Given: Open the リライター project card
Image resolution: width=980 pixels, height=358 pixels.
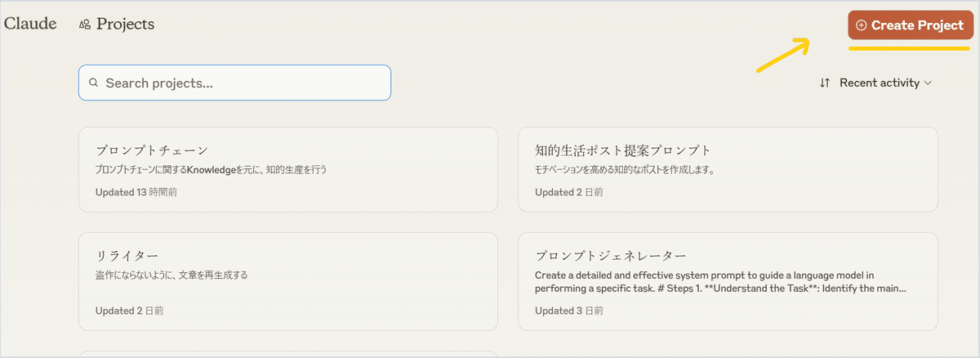Looking at the screenshot, I should tap(288, 281).
